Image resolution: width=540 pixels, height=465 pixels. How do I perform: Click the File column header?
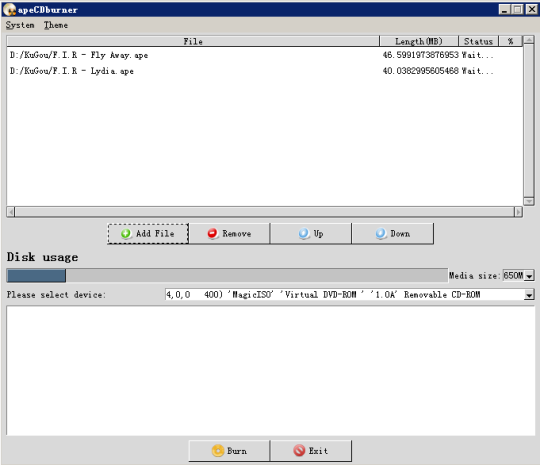click(193, 41)
